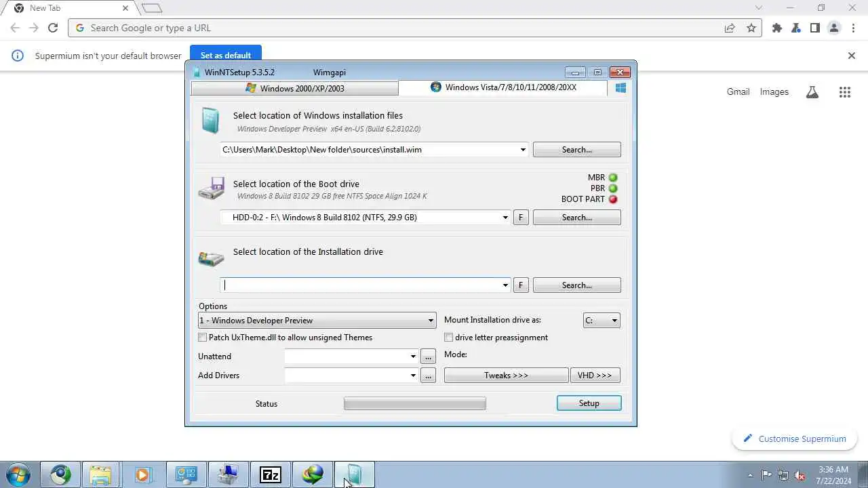Bookmark this tab with the star icon

751,28
